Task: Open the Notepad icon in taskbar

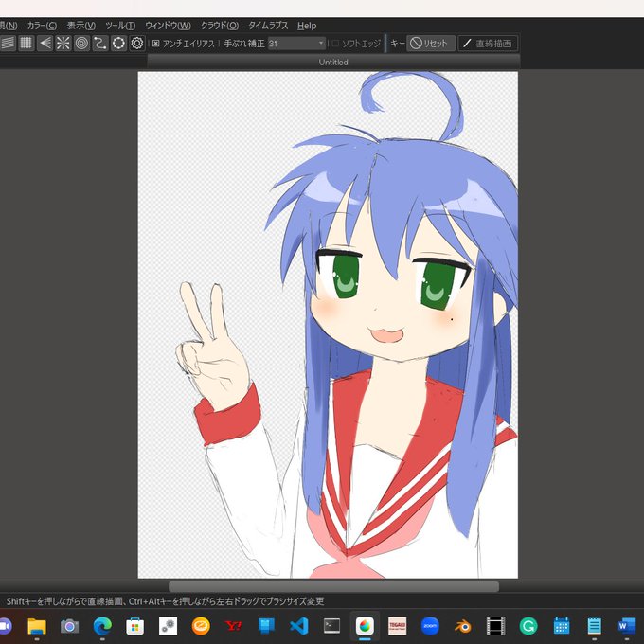Action: click(594, 626)
